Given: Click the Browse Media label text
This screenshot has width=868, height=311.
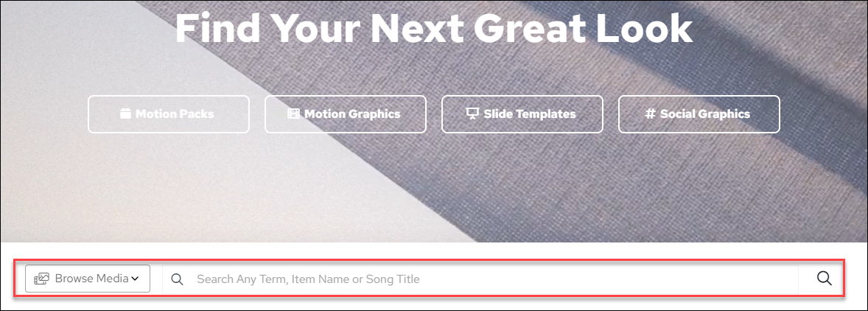Looking at the screenshot, I should [x=92, y=279].
